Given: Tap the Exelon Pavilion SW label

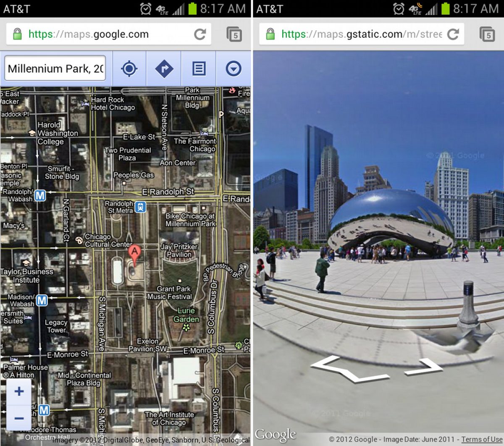Looking at the screenshot, I should coord(147,345).
